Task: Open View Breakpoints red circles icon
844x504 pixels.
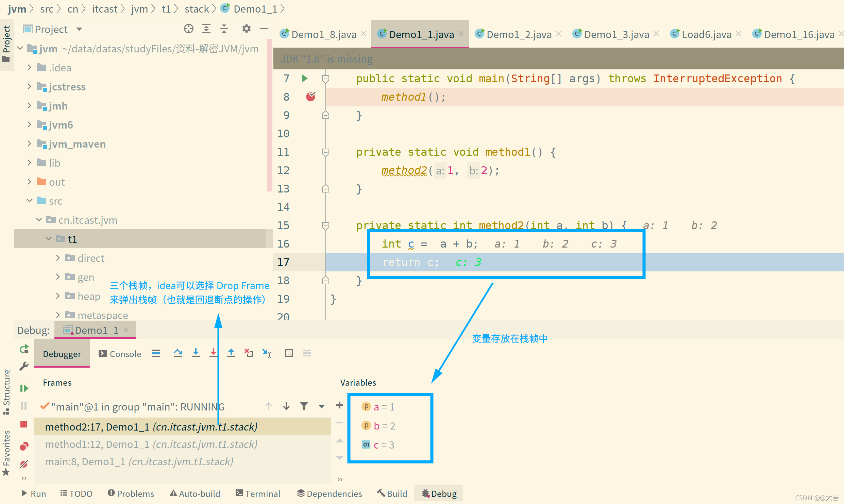Action: [24, 446]
